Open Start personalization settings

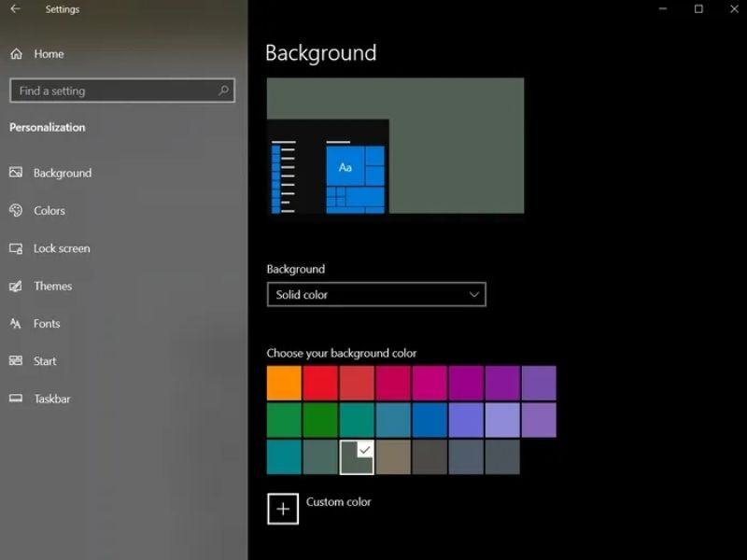[x=45, y=361]
